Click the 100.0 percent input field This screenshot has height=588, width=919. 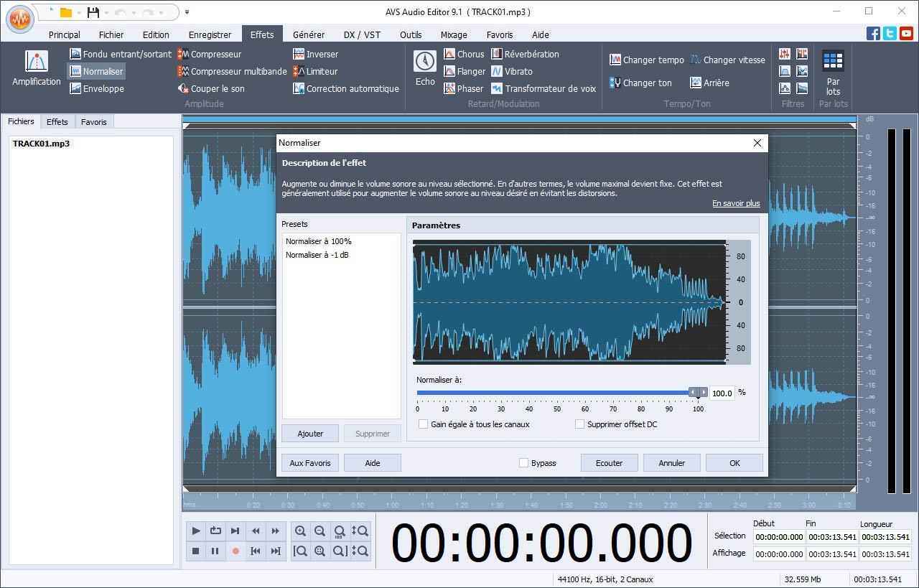[x=722, y=393]
